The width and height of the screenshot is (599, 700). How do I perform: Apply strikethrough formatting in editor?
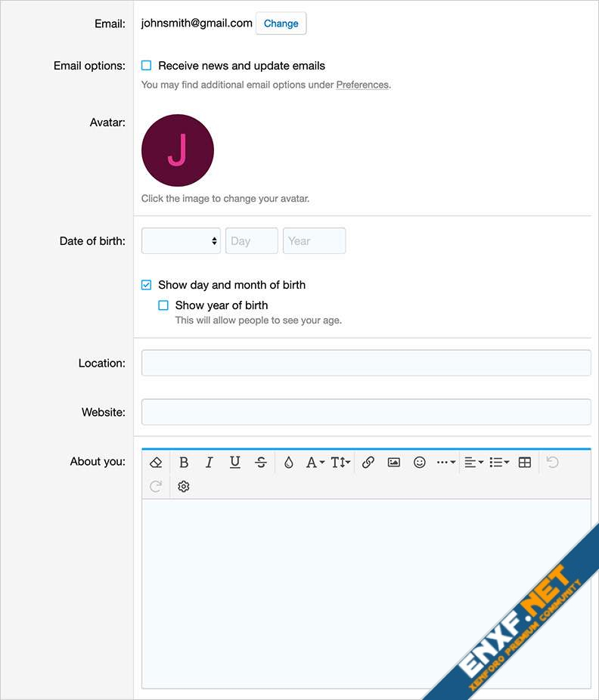261,463
